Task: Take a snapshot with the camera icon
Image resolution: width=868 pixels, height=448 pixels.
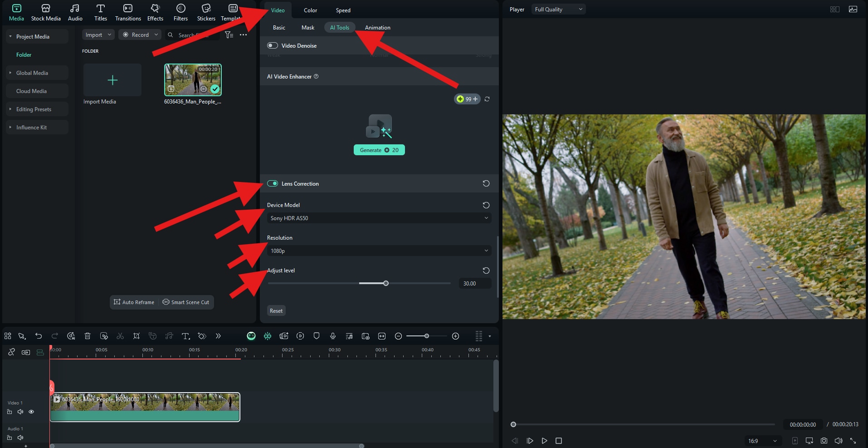Action: 824,441
